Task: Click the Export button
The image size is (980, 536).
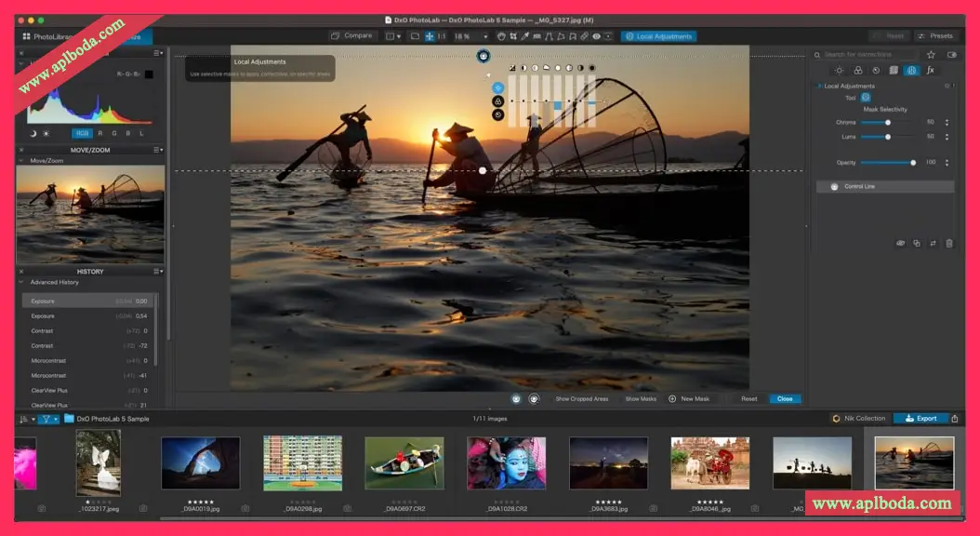Action: coord(920,419)
